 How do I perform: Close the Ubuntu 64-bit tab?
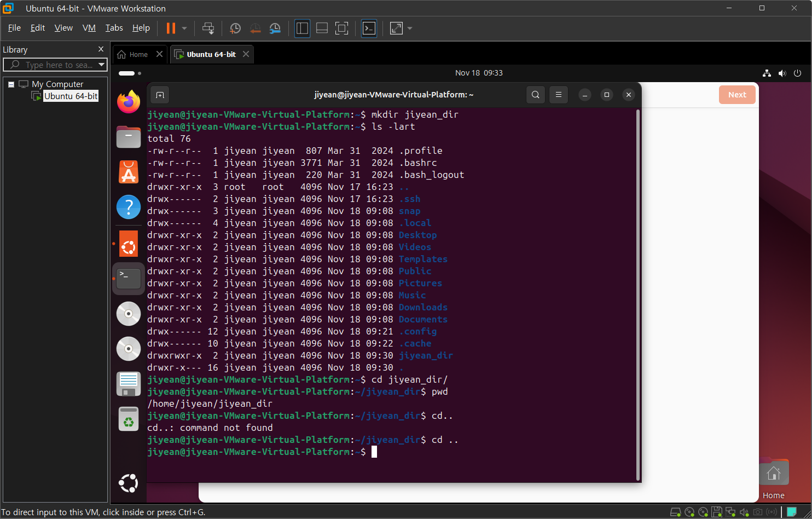[x=246, y=54]
